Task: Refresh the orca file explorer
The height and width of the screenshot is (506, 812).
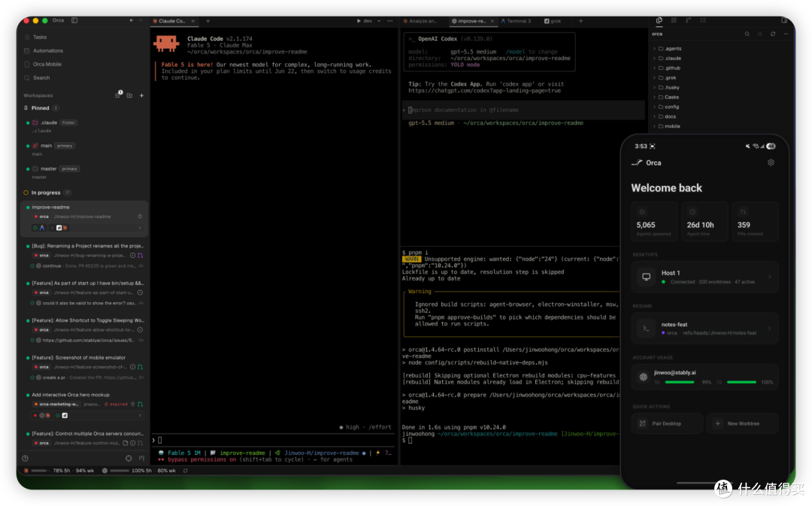Action: [x=773, y=34]
